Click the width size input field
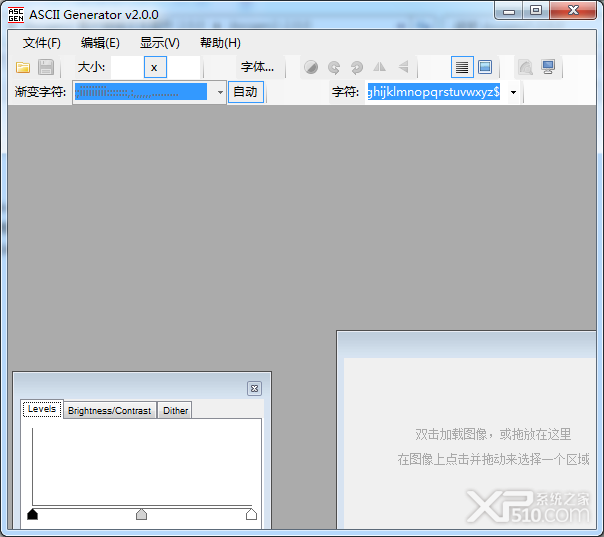This screenshot has width=604, height=537. 127,67
